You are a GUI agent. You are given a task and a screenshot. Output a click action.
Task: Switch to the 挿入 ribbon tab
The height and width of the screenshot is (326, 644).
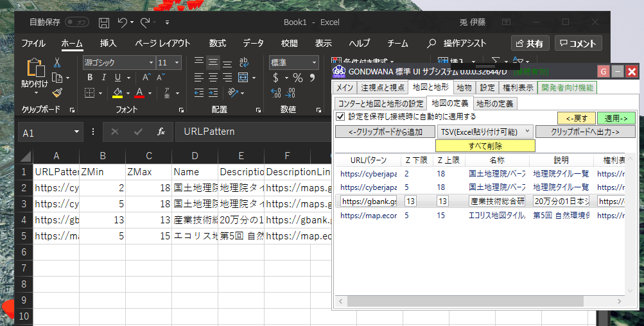(109, 43)
